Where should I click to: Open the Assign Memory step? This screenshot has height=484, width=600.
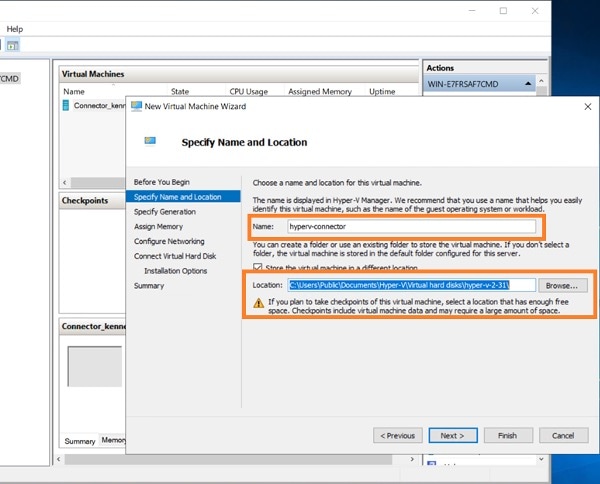tap(158, 227)
